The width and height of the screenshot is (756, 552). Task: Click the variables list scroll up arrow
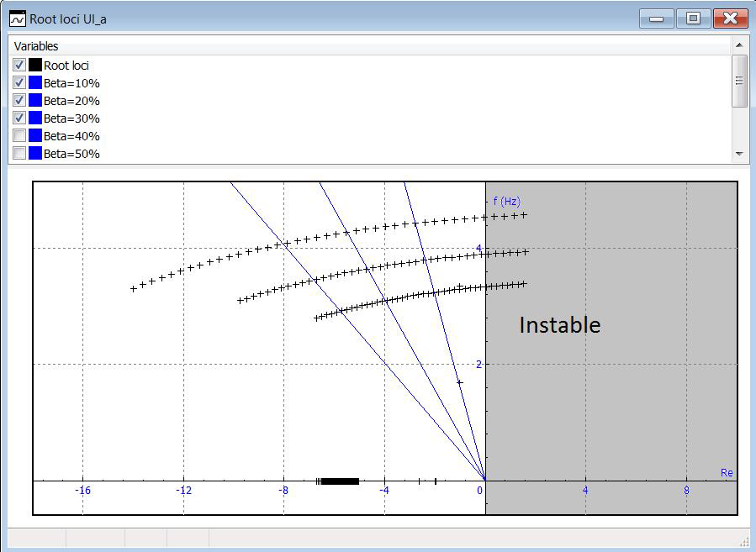pyautogui.click(x=739, y=45)
